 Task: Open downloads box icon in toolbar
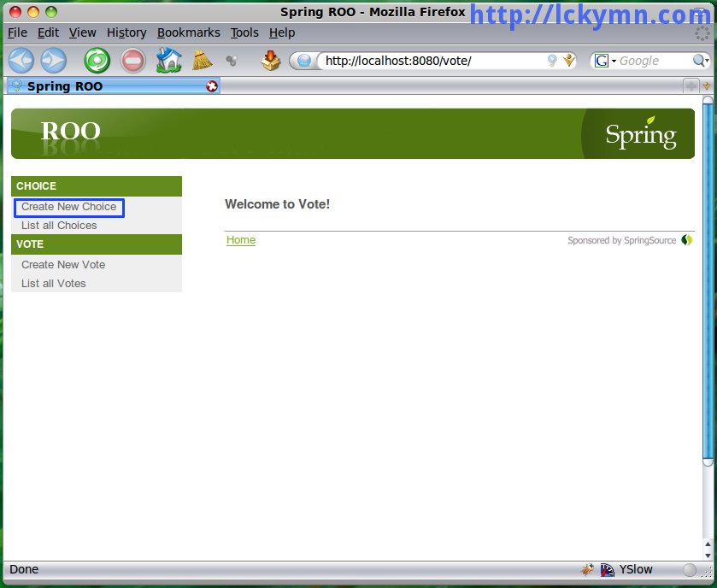[271, 61]
